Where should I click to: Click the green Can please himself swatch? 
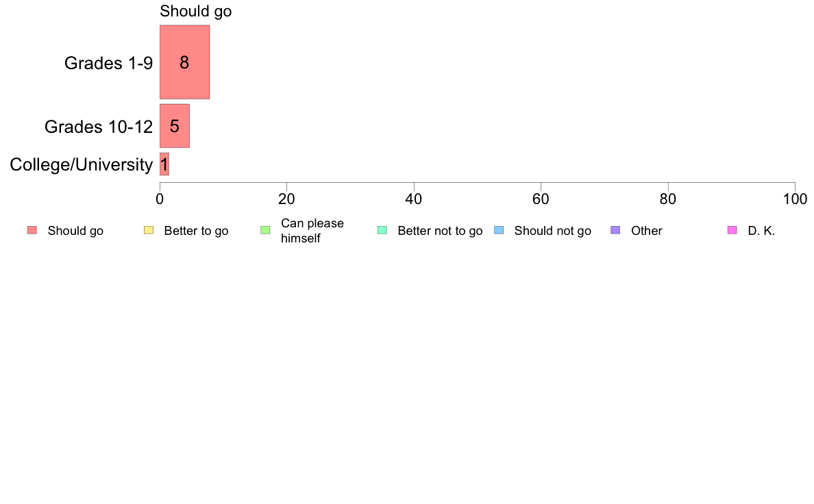(265, 230)
